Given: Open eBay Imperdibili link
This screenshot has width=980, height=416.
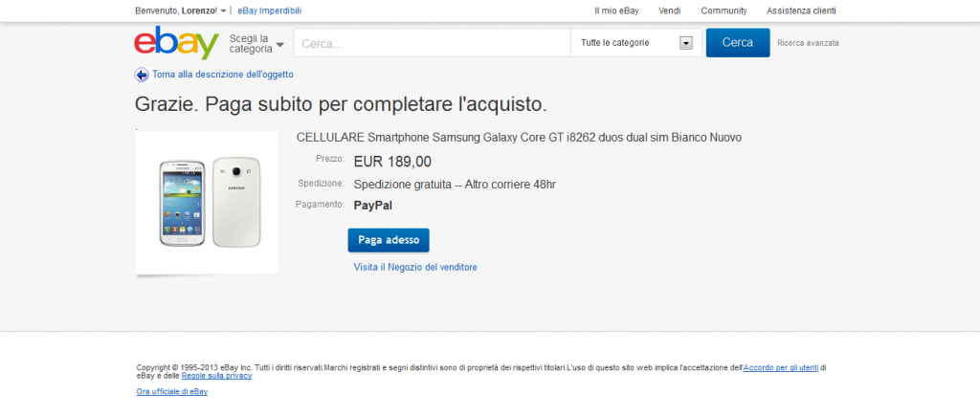Looking at the screenshot, I should click(x=269, y=11).
